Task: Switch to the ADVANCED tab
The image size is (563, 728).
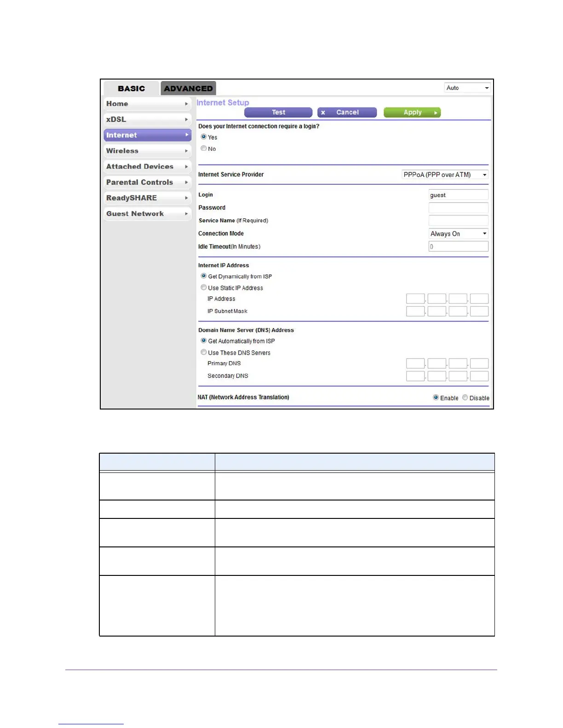Action: point(188,88)
